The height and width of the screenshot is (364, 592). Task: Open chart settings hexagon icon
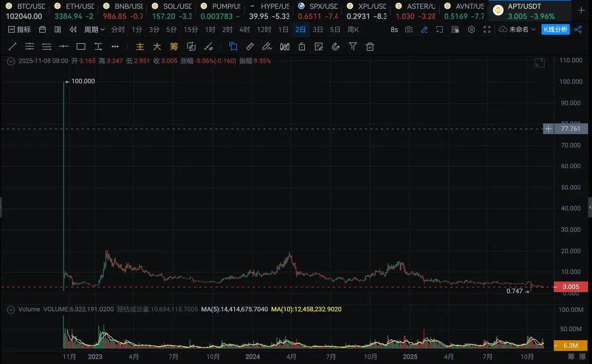pos(471,30)
